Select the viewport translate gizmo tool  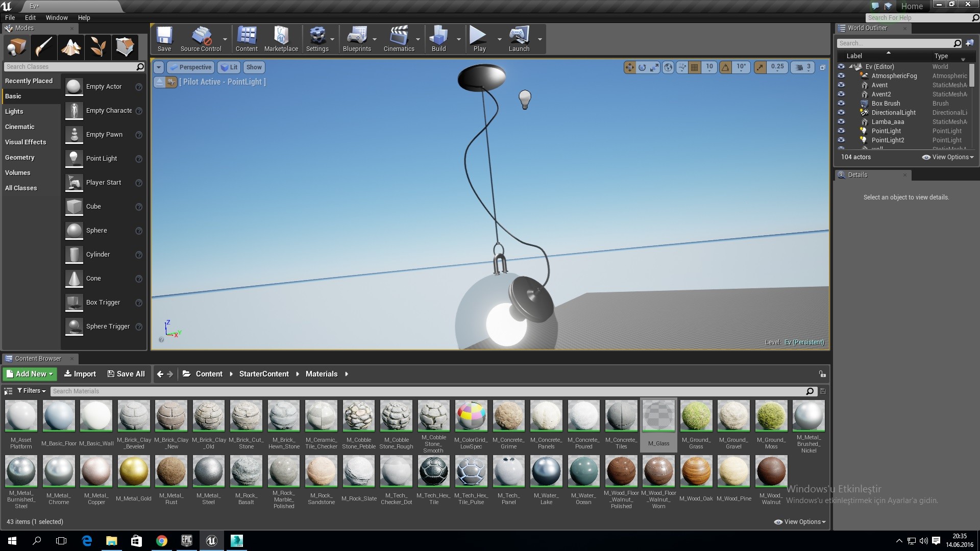tap(630, 67)
